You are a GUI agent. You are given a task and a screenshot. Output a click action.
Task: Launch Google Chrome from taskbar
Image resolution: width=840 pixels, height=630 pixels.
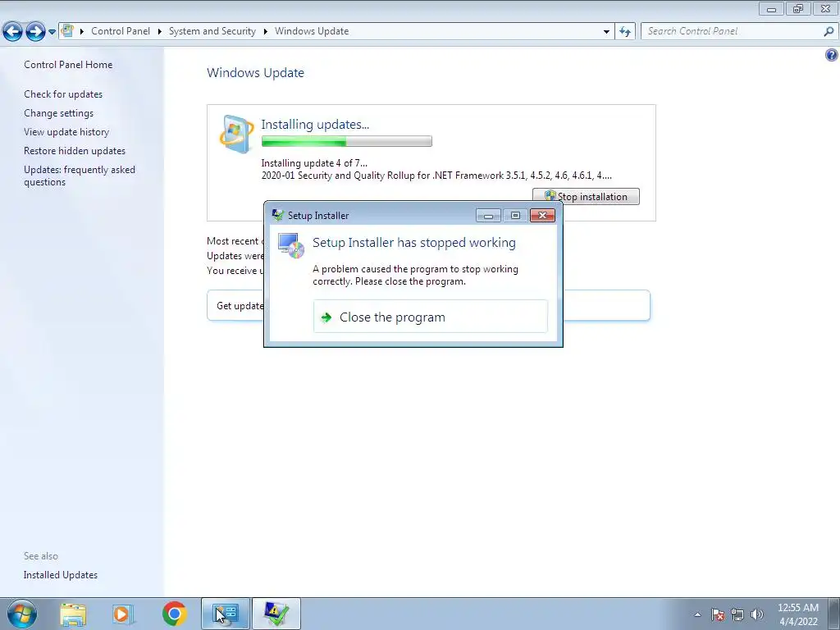click(x=174, y=614)
